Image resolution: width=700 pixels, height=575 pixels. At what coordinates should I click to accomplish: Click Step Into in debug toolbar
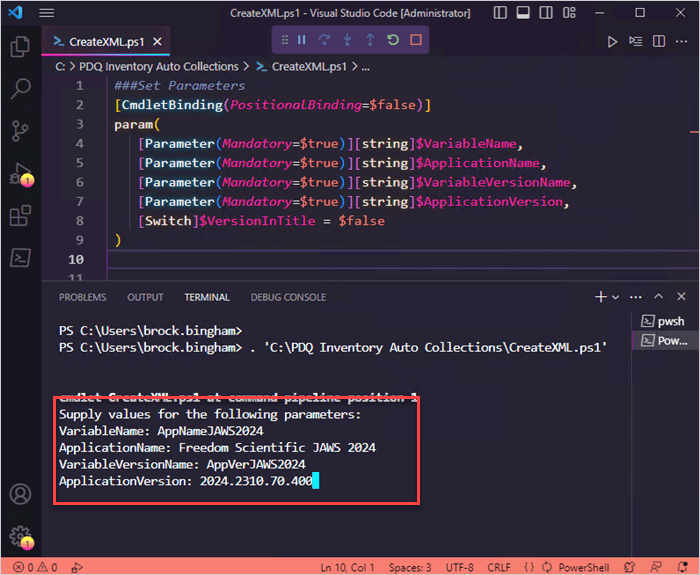click(x=347, y=40)
